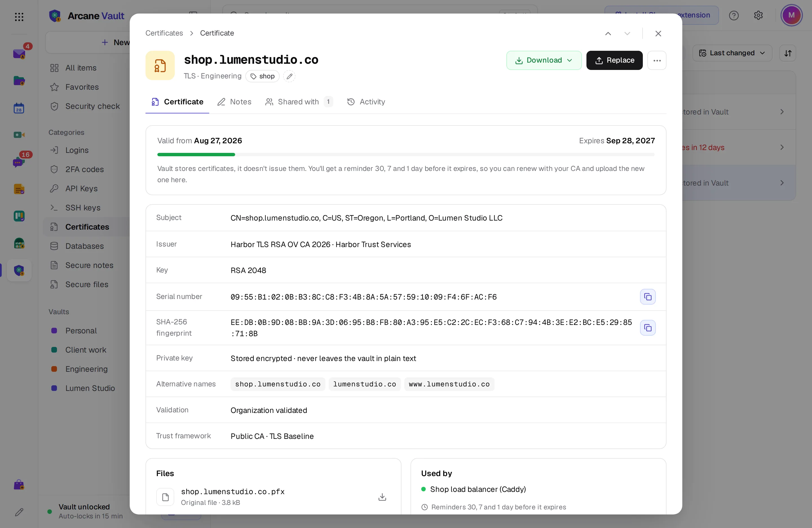This screenshot has width=812, height=528.
Task: Click the www.lumenstudio.co alternative name
Action: [449, 384]
